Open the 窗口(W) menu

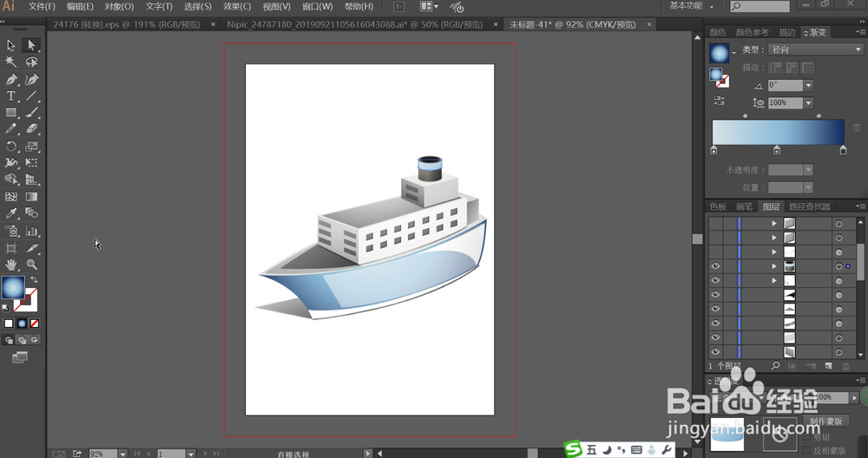[x=318, y=7]
